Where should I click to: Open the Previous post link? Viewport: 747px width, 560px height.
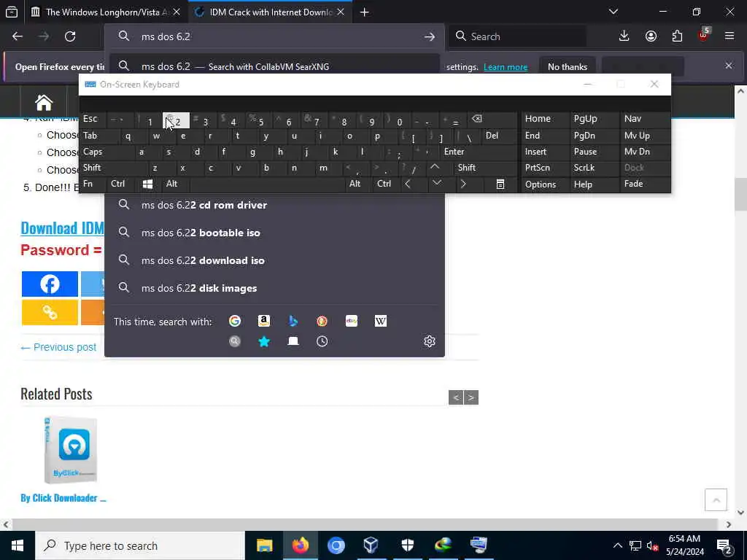click(x=58, y=347)
